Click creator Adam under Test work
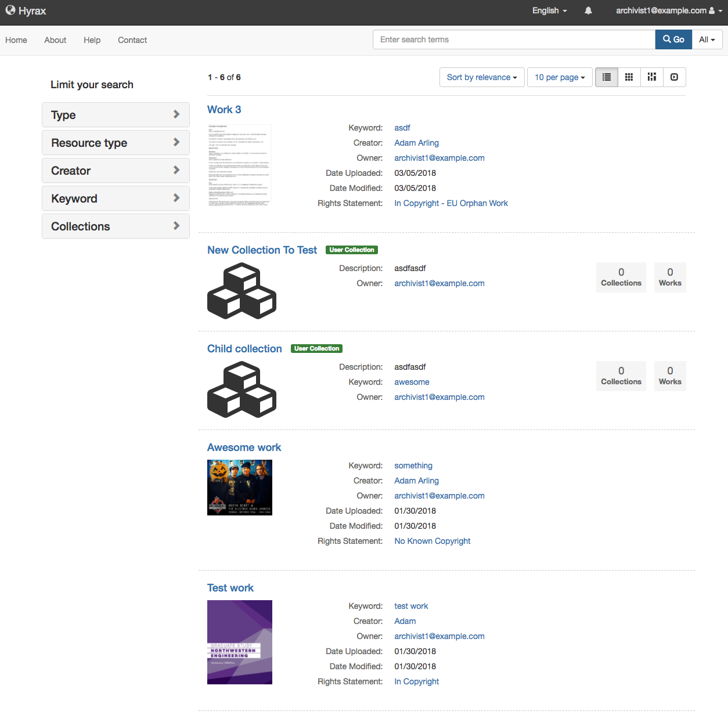The width and height of the screenshot is (728, 718). [405, 621]
